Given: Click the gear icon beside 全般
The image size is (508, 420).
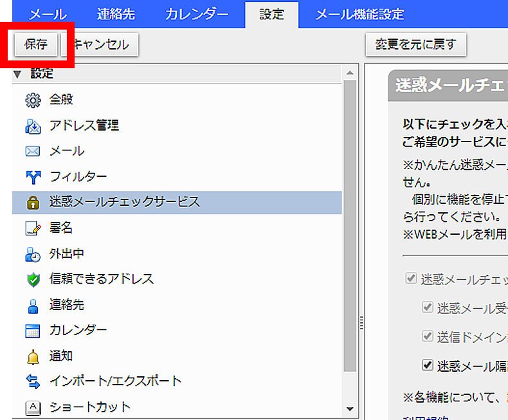Looking at the screenshot, I should pos(32,100).
